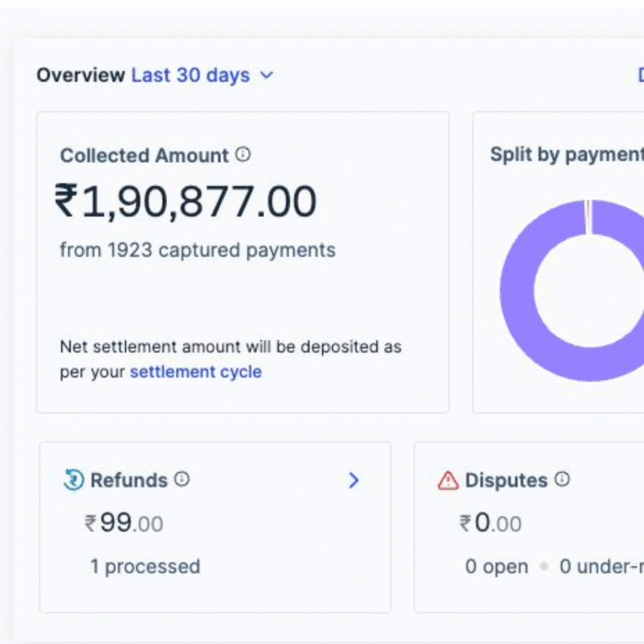Image resolution: width=644 pixels, height=644 pixels.
Task: Click the chevron beside Last 30 days
Action: [267, 75]
